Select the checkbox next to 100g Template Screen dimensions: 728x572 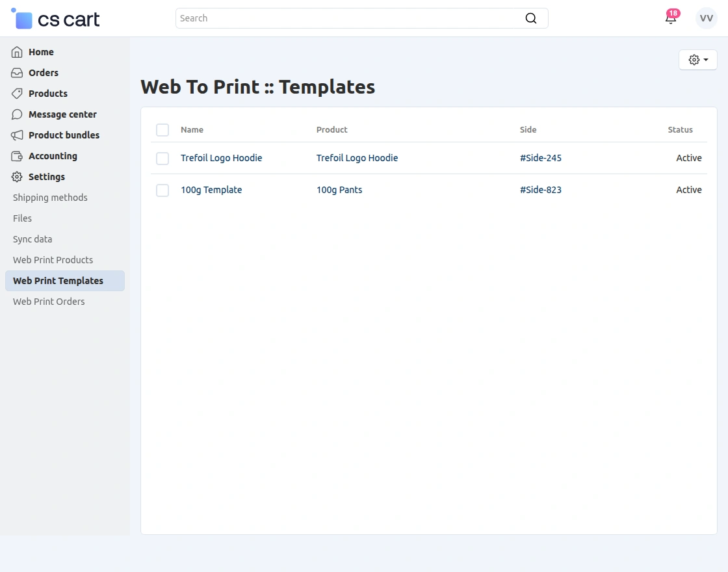162,190
